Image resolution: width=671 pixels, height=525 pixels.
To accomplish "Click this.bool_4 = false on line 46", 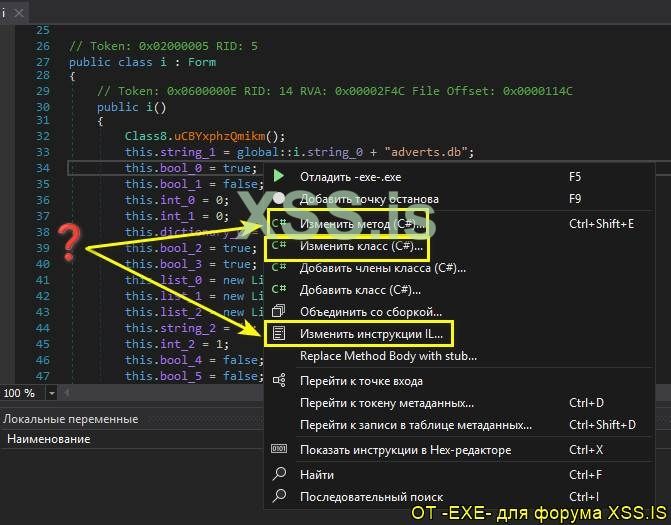I will (194, 360).
